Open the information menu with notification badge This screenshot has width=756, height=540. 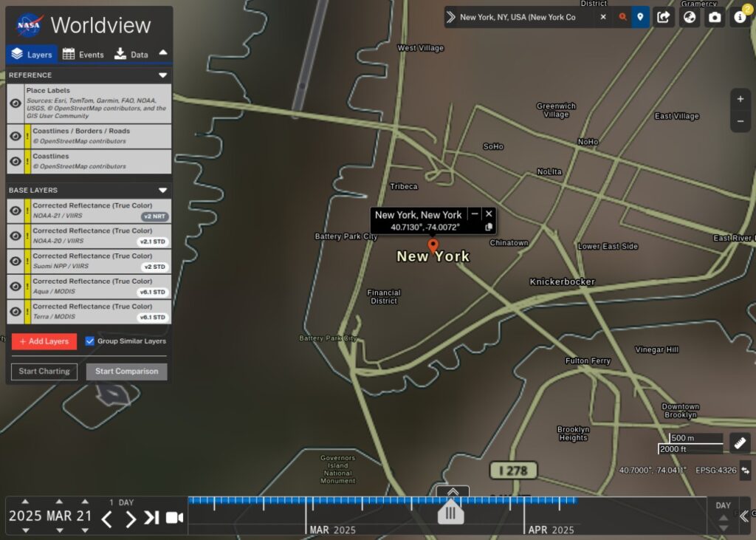point(740,16)
